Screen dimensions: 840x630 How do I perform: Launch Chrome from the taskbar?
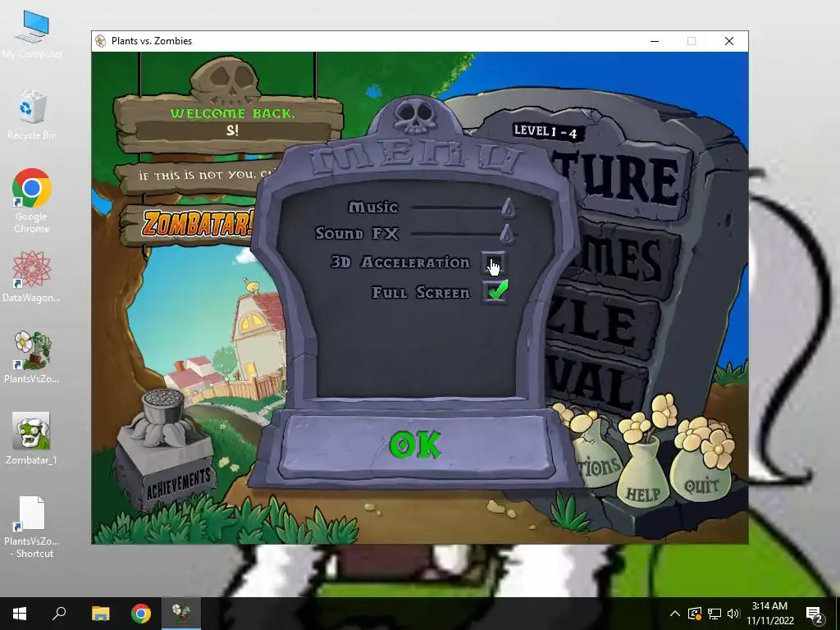click(141, 614)
